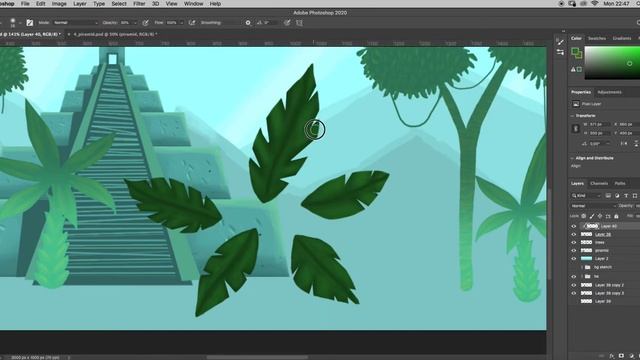
Task: Filter layers by pixel layers icon
Action: (608, 196)
